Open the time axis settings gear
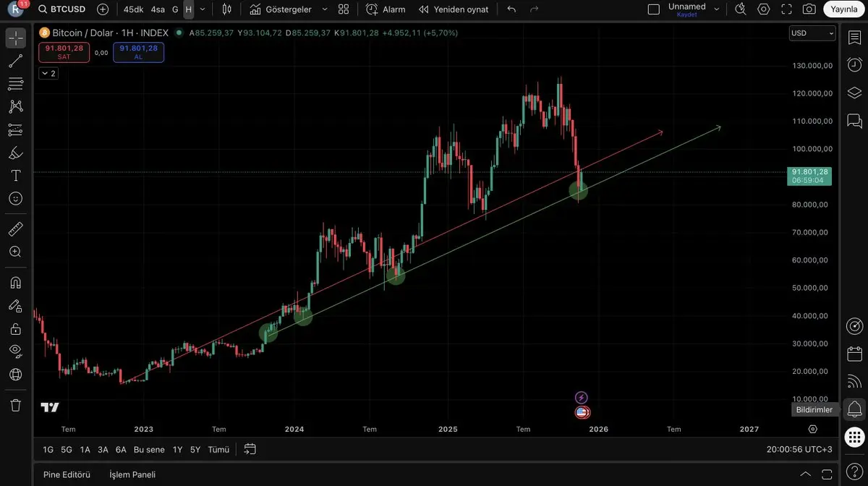 (812, 429)
